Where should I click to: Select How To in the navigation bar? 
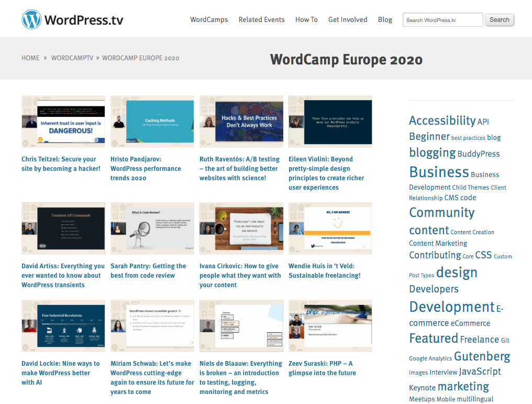tap(306, 19)
